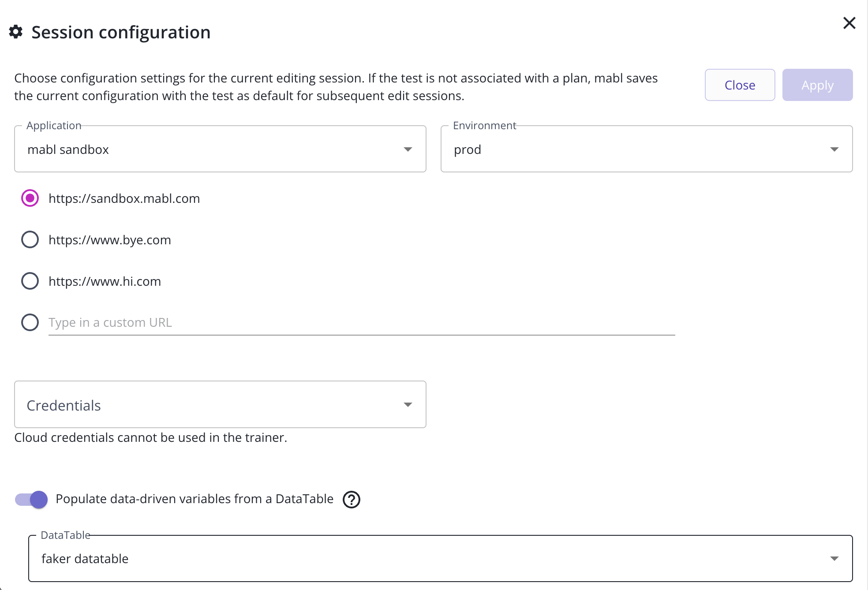868x590 pixels.
Task: Click the Apply button
Action: 817,85
